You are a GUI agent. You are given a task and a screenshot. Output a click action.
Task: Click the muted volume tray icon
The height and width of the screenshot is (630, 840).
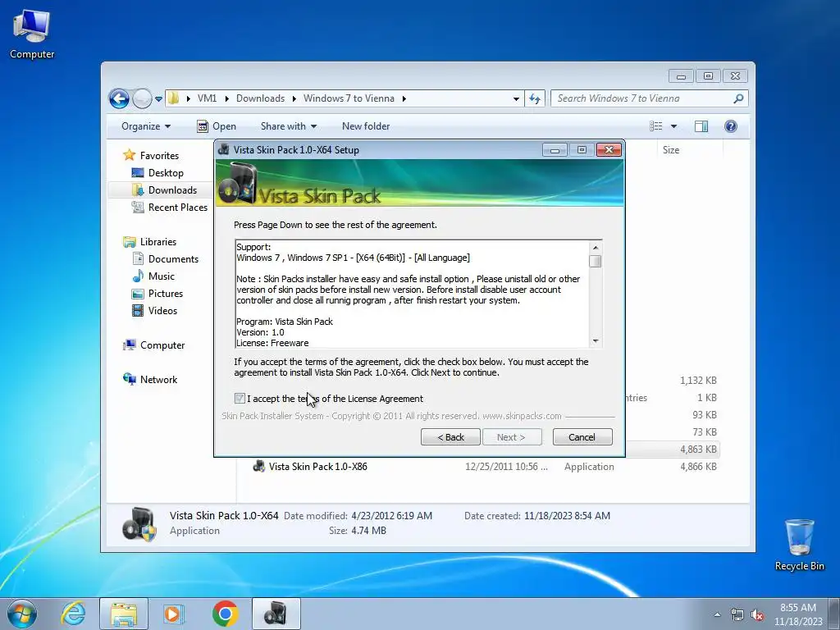click(757, 615)
